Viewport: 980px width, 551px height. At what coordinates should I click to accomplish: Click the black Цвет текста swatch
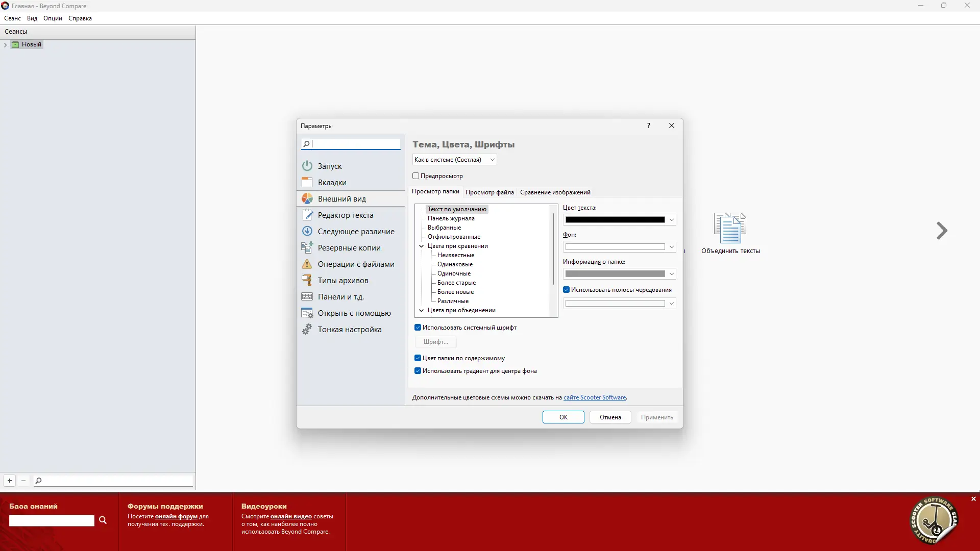(x=615, y=220)
